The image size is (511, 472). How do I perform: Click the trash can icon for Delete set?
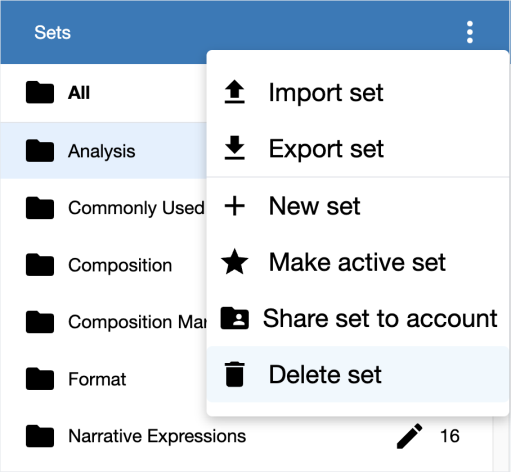(x=235, y=374)
